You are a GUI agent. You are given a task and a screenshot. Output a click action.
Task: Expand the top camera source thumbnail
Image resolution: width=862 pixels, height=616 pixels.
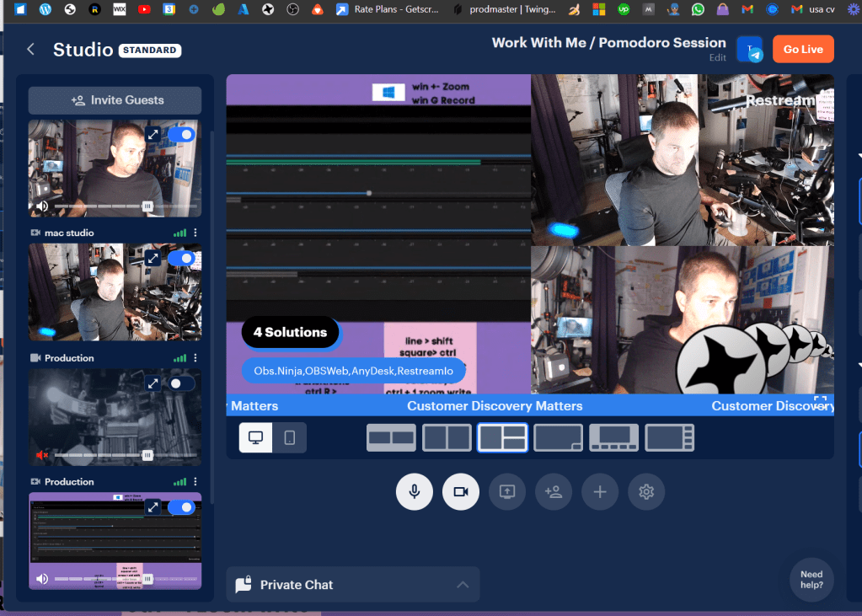153,134
